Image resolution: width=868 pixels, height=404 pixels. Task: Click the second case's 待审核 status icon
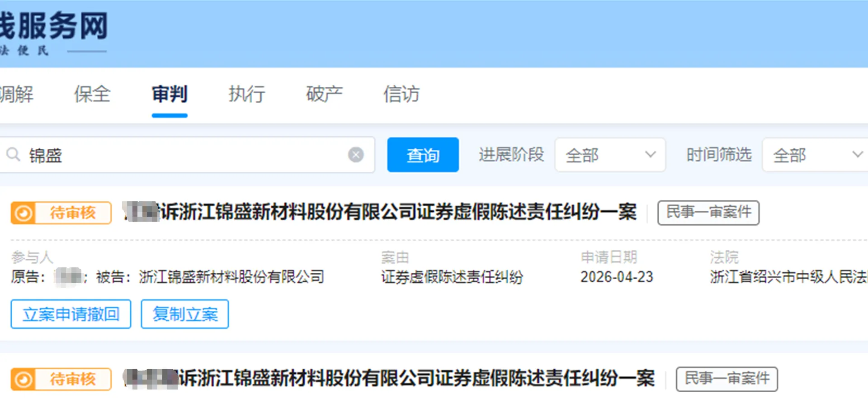point(24,379)
